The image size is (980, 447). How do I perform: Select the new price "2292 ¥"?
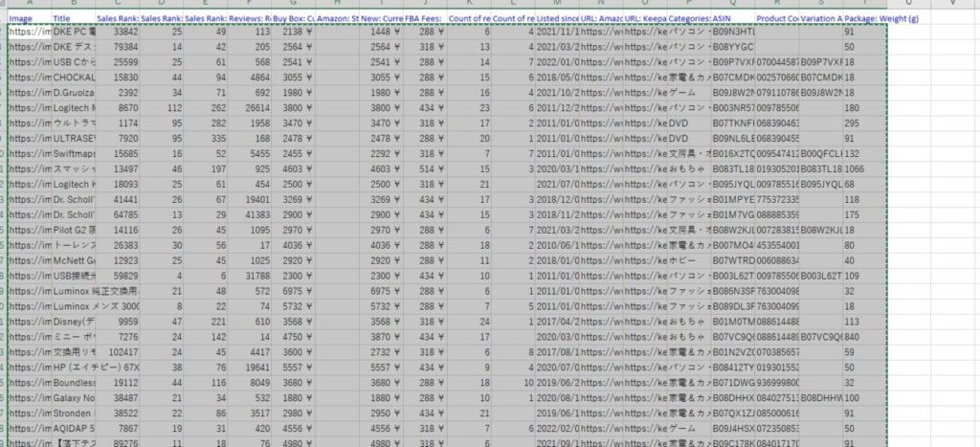coord(381,153)
